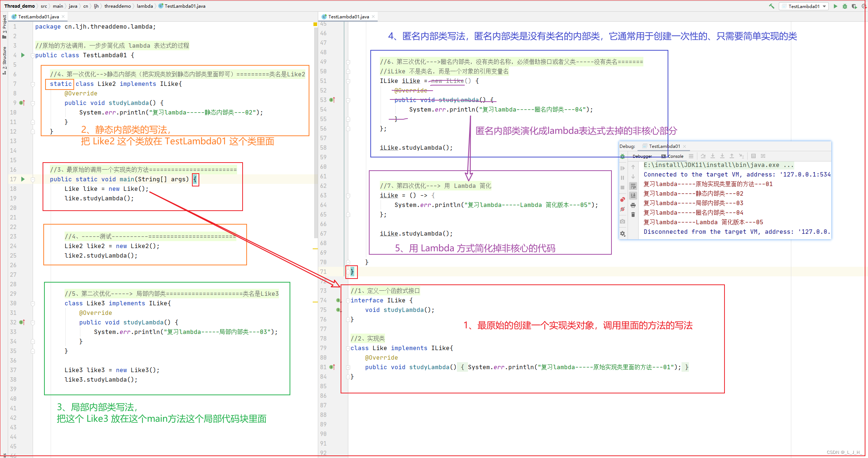This screenshot has width=868, height=458.
Task: Toggle Soft-Wrap in the console
Action: 633,186
